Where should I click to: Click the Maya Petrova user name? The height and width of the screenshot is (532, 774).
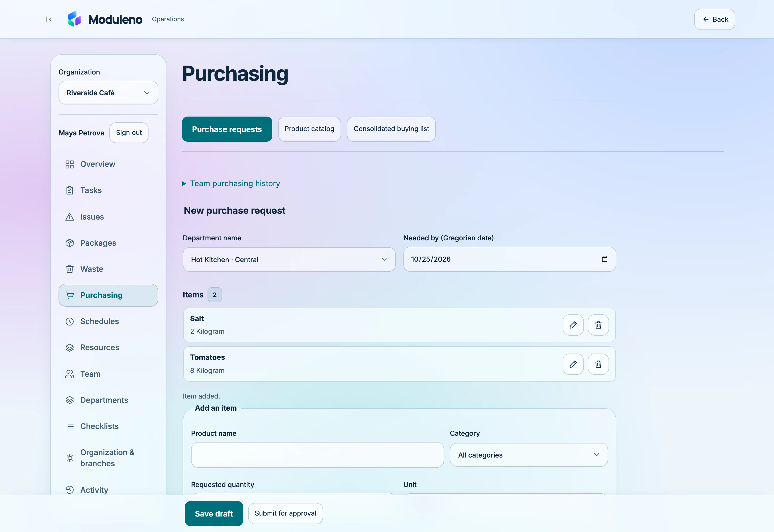point(81,133)
